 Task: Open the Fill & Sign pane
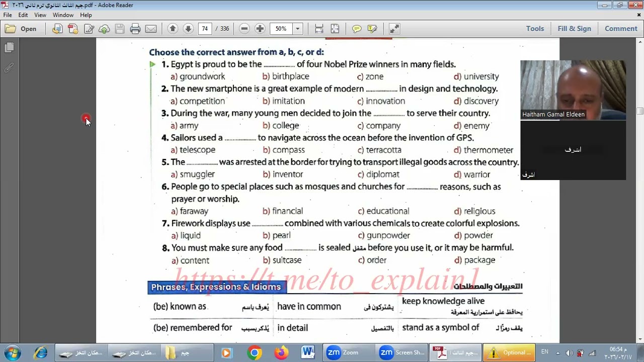[574, 29]
